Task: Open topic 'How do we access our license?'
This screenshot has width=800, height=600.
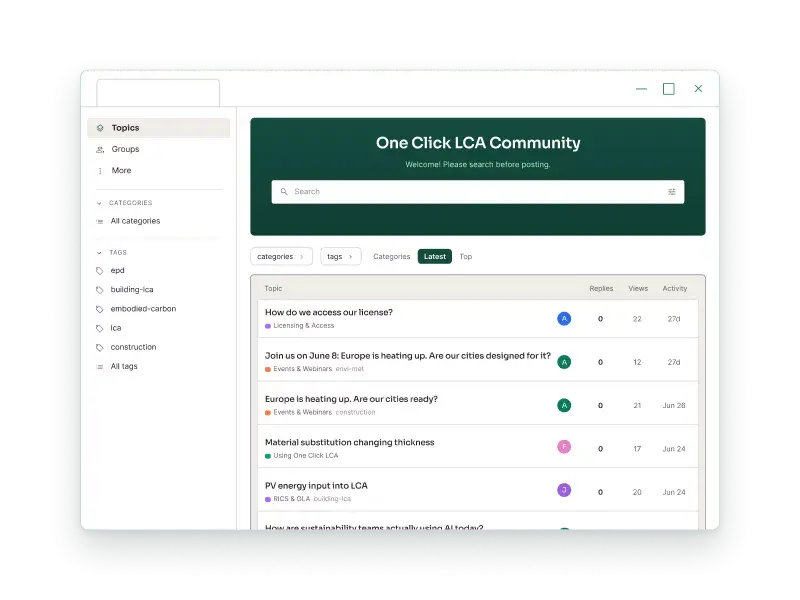Action: point(329,312)
